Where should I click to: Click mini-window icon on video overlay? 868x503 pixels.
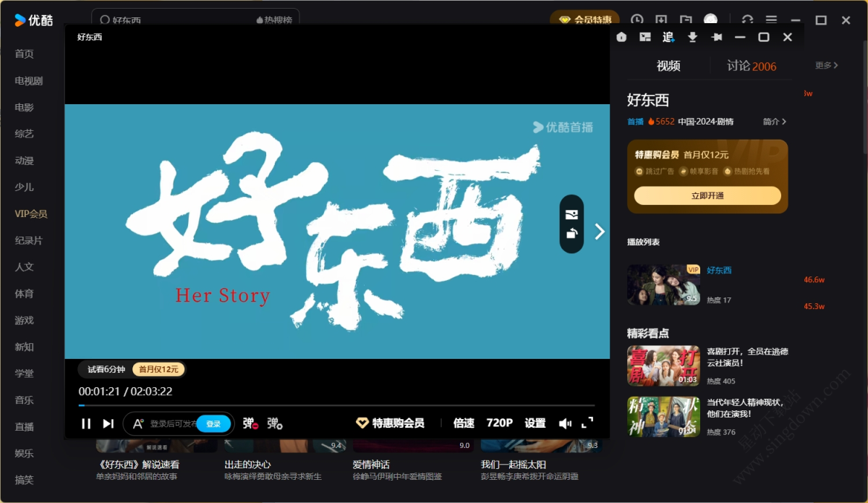[x=571, y=214]
